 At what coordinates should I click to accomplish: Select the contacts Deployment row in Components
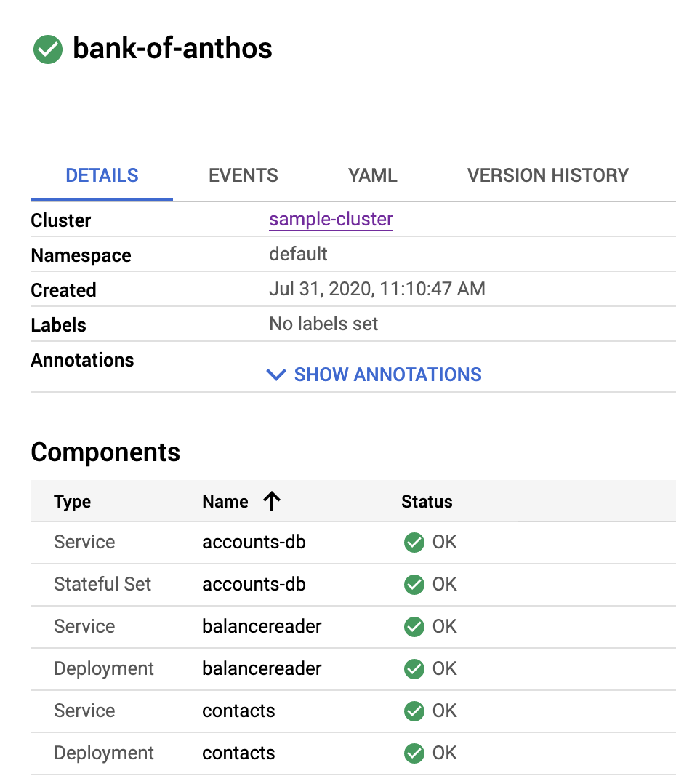pos(238,753)
